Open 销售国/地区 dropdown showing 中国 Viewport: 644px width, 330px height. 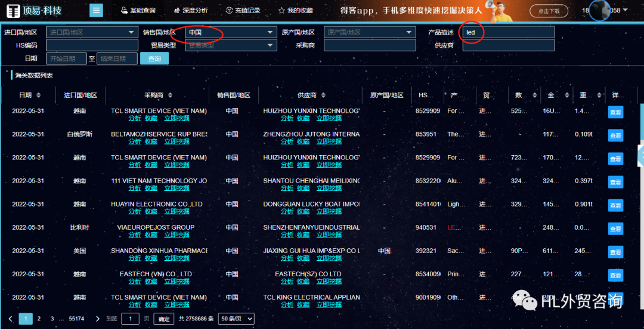(231, 32)
